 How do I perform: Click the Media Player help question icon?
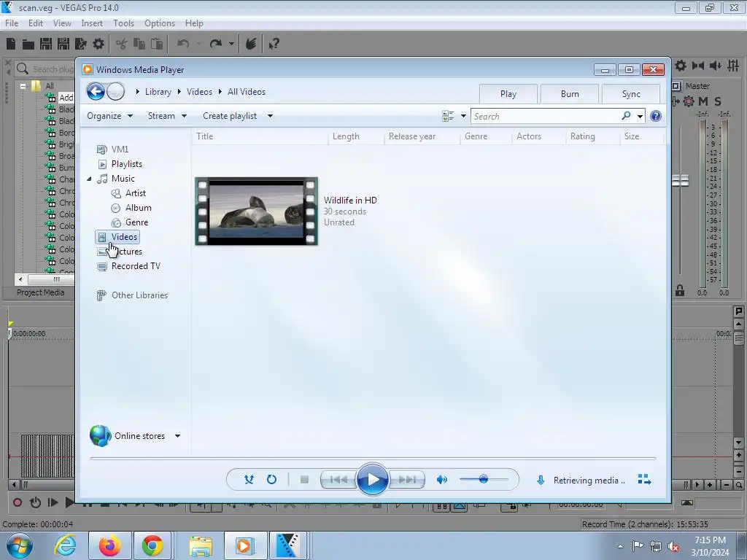656,116
